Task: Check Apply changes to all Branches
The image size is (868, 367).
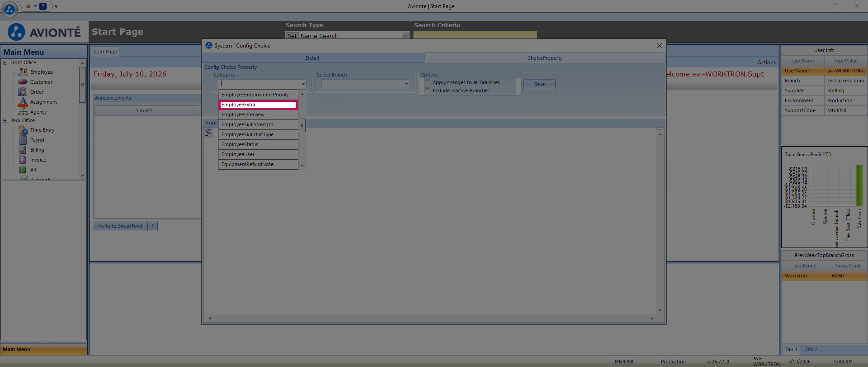Action: [x=427, y=83]
